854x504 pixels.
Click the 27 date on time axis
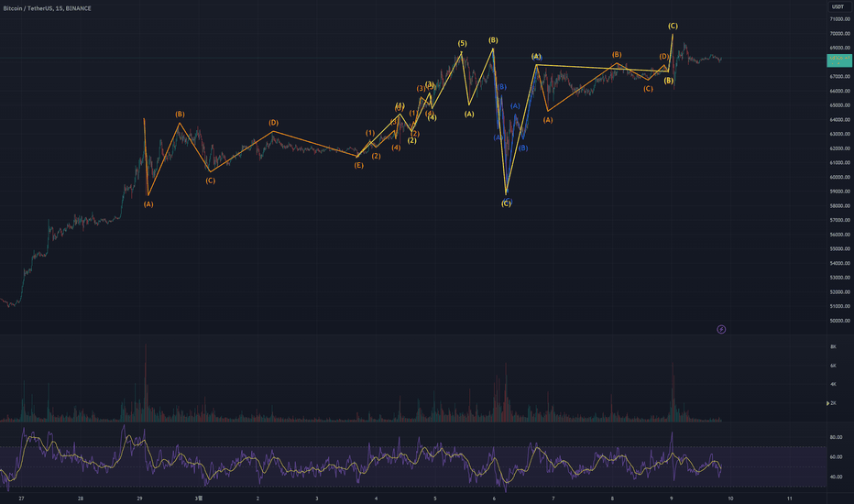tap(21, 499)
